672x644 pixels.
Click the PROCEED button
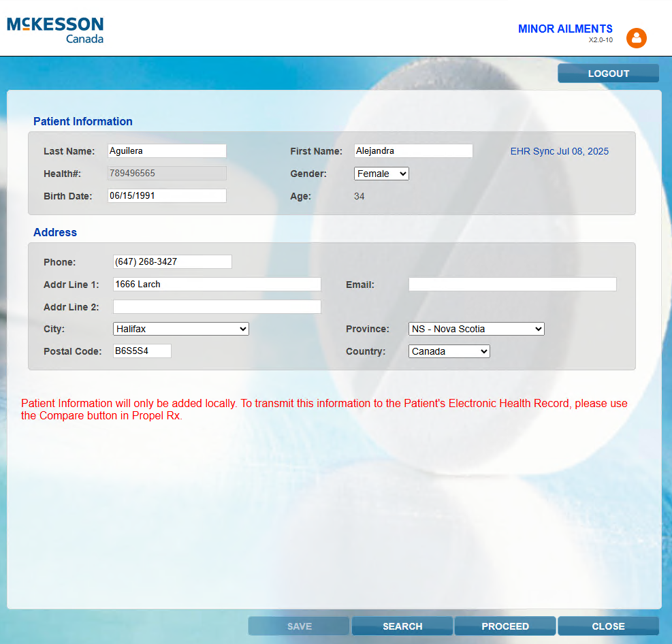[x=505, y=626]
